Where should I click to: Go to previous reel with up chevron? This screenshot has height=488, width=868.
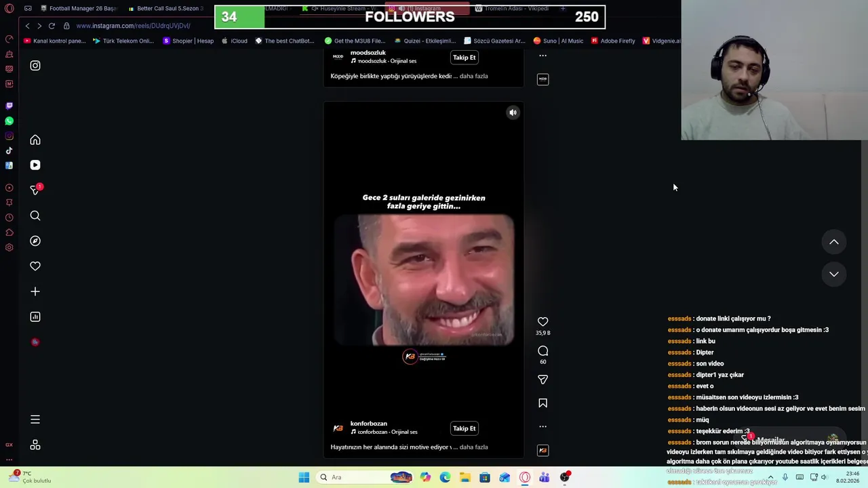click(834, 242)
